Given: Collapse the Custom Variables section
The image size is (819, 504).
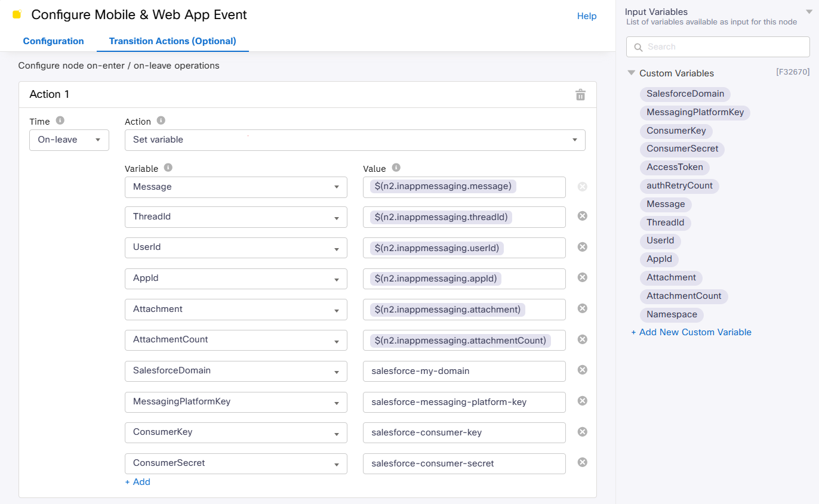Looking at the screenshot, I should 631,73.
